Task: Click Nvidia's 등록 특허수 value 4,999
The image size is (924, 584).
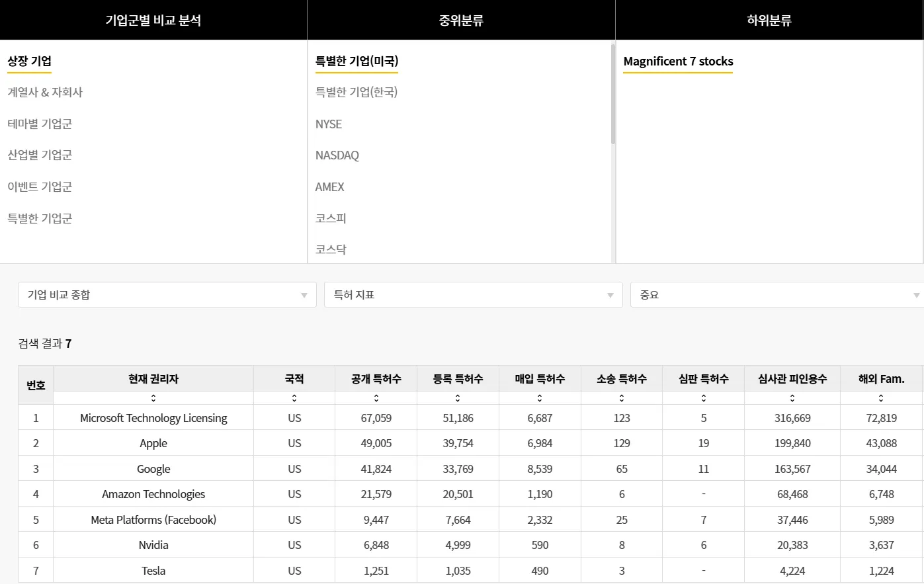Action: coord(458,545)
